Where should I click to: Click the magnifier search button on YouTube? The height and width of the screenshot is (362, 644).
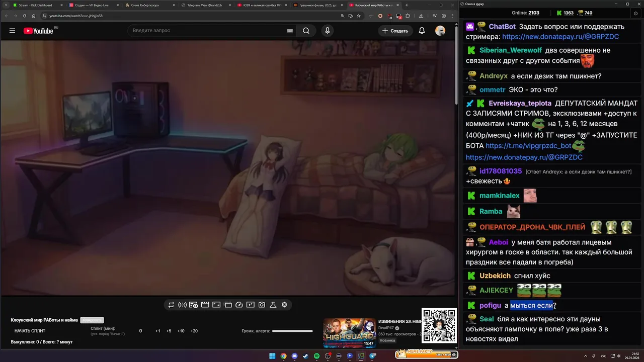pos(306,31)
